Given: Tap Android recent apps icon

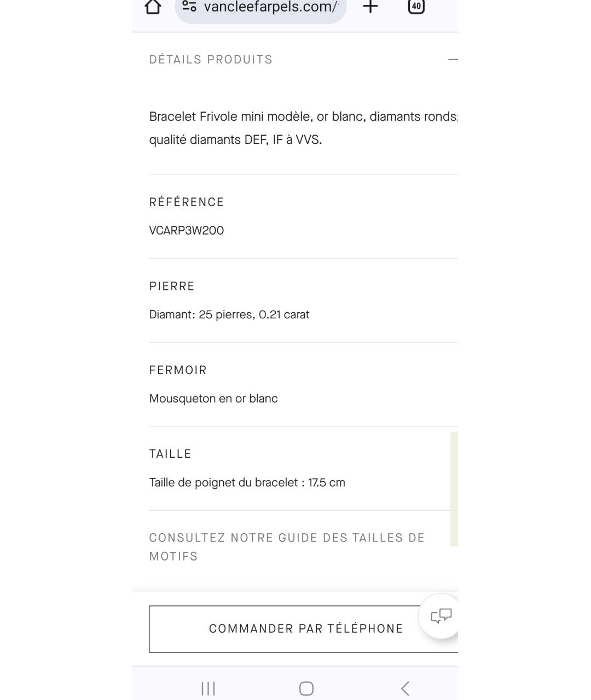Looking at the screenshot, I should coord(208,688).
